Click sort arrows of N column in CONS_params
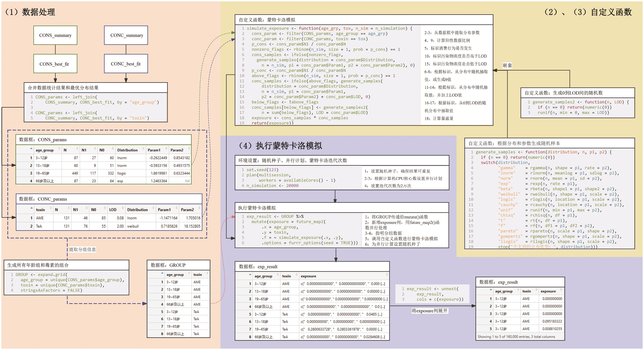644x350 pixels. 77,149
